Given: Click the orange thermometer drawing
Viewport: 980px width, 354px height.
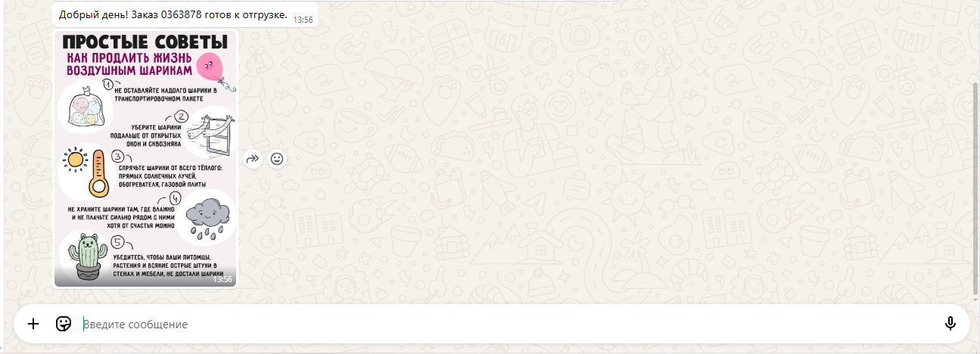Looking at the screenshot, I should (98, 174).
